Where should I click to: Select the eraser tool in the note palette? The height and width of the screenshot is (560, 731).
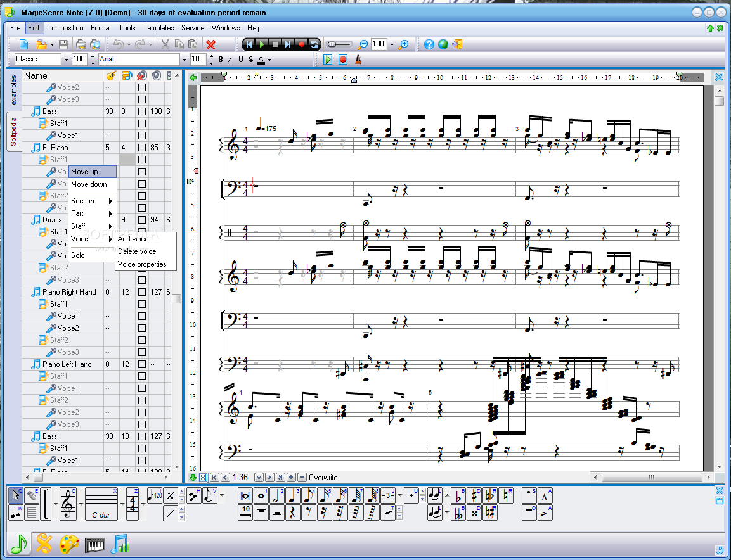point(31,496)
